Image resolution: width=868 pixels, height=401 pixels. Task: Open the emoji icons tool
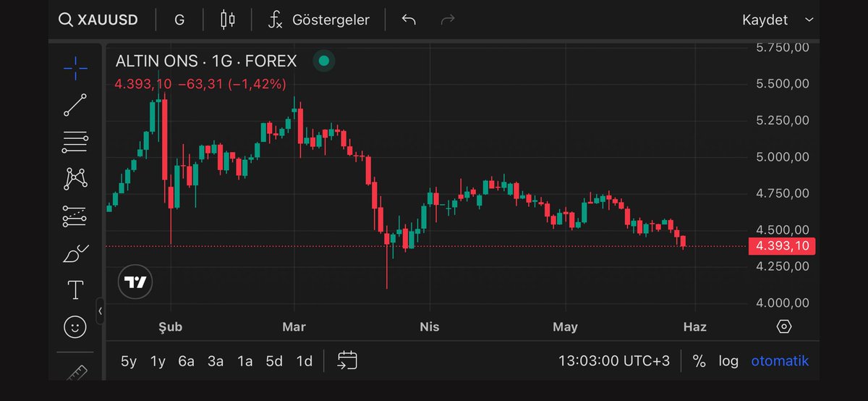click(x=75, y=327)
